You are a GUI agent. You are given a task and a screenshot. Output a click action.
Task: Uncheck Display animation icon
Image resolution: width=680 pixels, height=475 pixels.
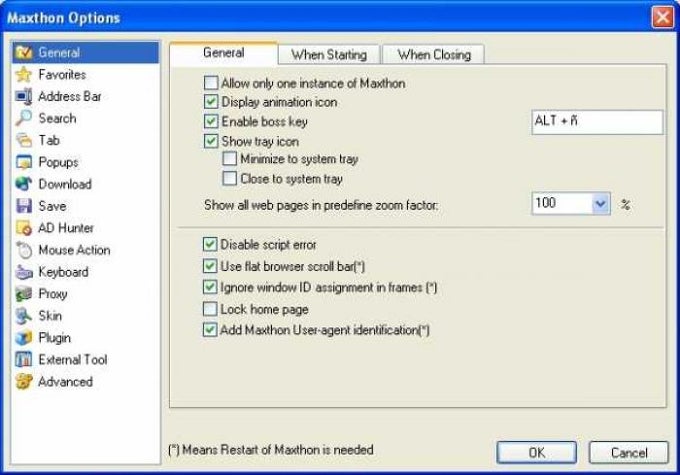[211, 102]
